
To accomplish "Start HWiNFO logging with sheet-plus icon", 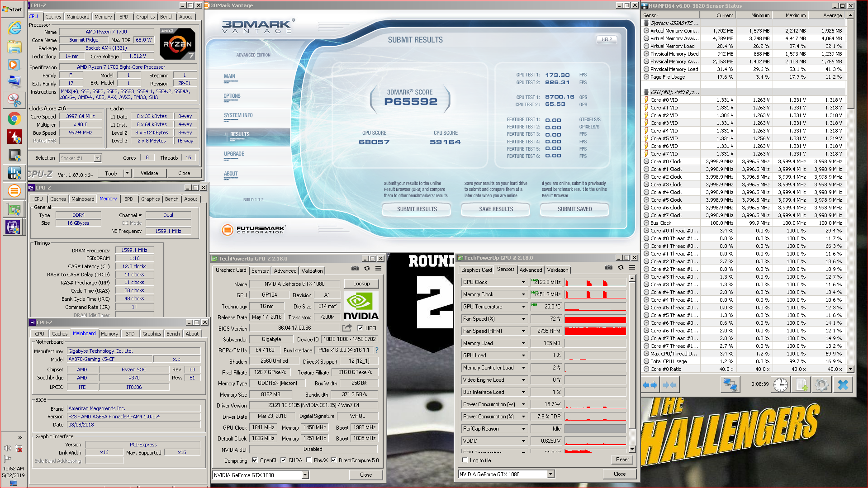I will 802,385.
